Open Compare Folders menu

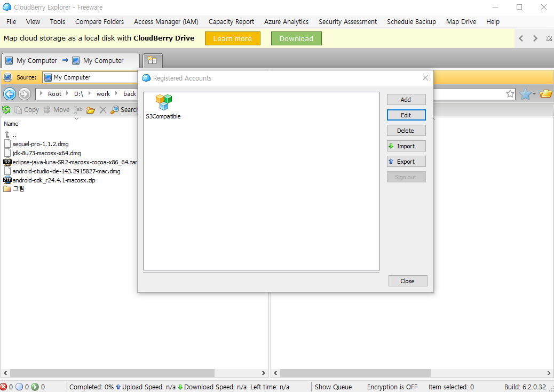pyautogui.click(x=100, y=21)
